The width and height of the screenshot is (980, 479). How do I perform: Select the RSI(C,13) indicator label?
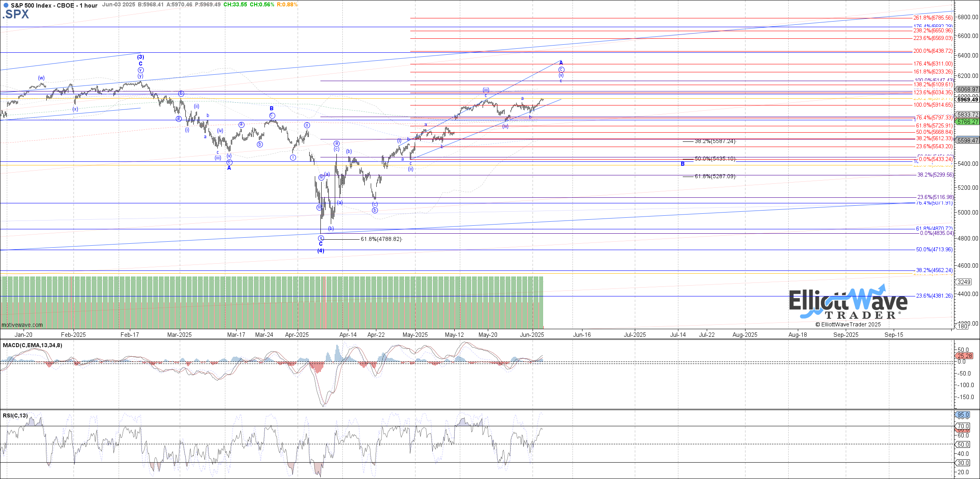tap(16, 415)
